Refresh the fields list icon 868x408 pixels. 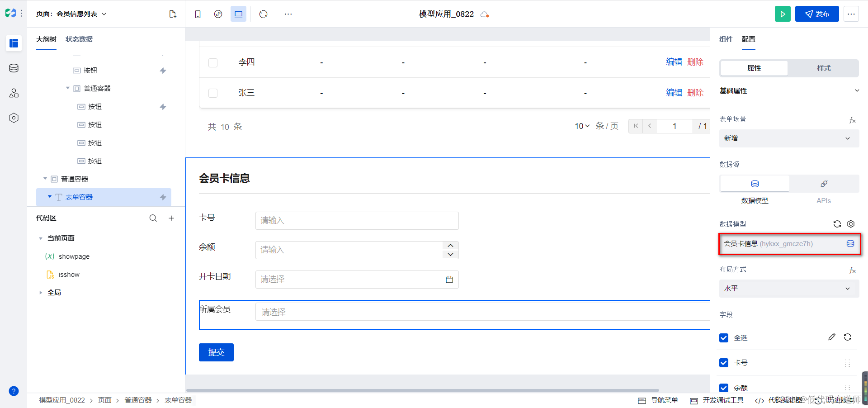coord(848,337)
